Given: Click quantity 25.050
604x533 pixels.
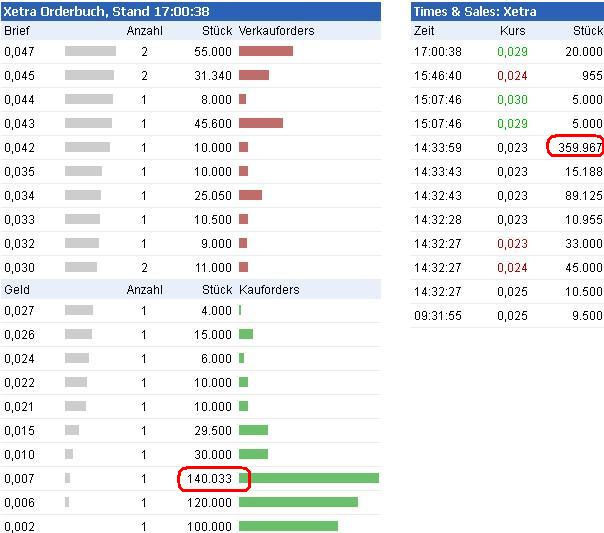Looking at the screenshot, I should tap(213, 195).
